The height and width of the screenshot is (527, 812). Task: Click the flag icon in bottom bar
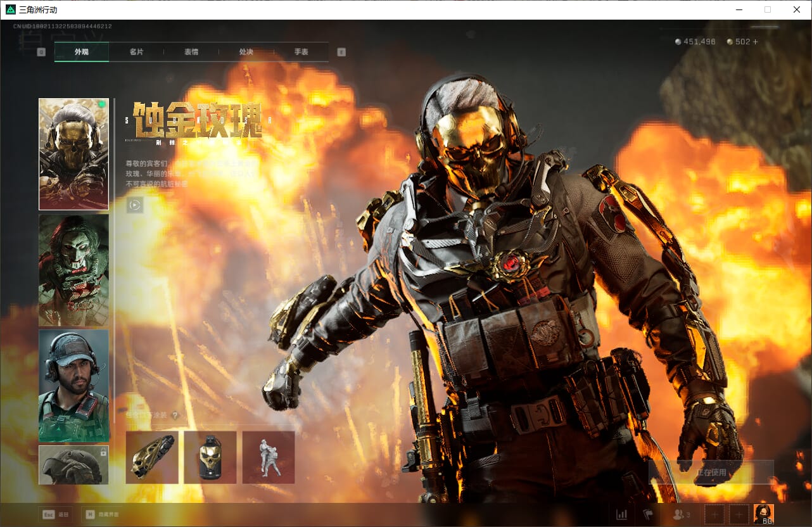[x=648, y=514]
